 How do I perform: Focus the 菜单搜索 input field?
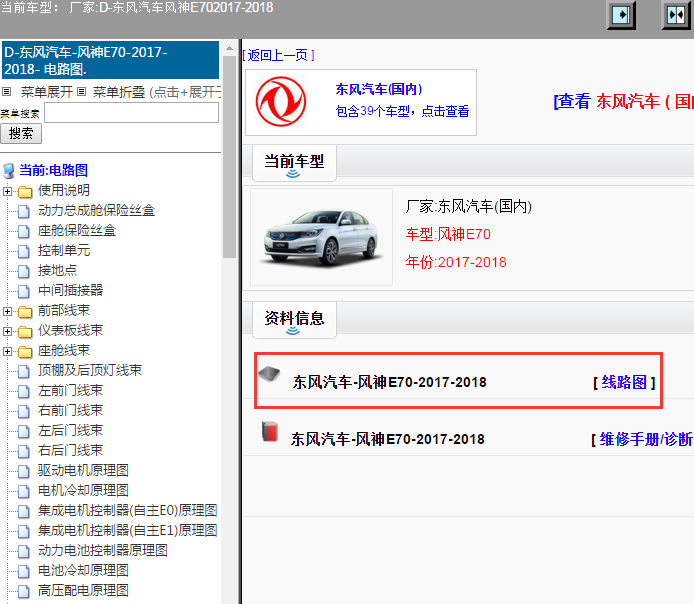131,113
